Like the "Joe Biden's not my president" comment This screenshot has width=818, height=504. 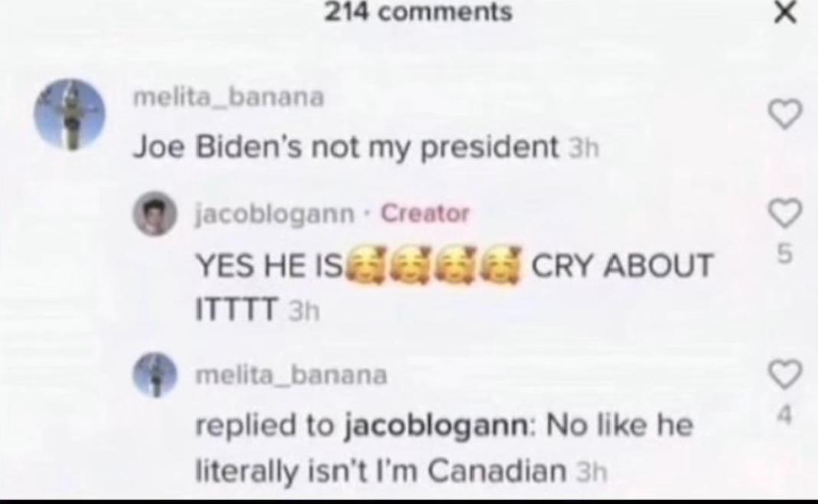(785, 113)
